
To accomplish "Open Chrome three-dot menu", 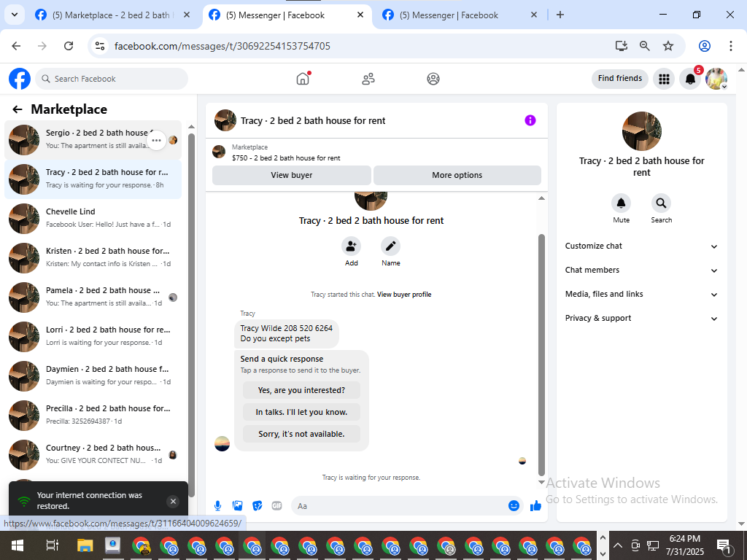I will click(731, 46).
